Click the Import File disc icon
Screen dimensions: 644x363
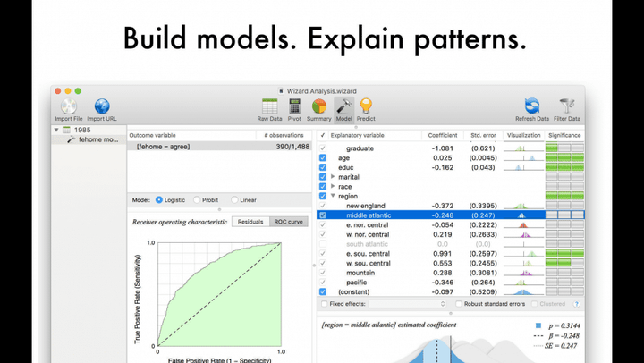click(69, 106)
